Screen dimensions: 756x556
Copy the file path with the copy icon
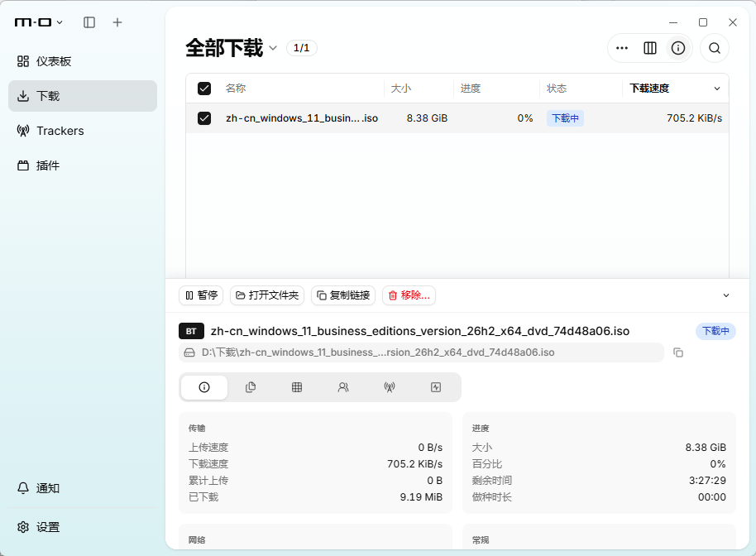(x=678, y=352)
